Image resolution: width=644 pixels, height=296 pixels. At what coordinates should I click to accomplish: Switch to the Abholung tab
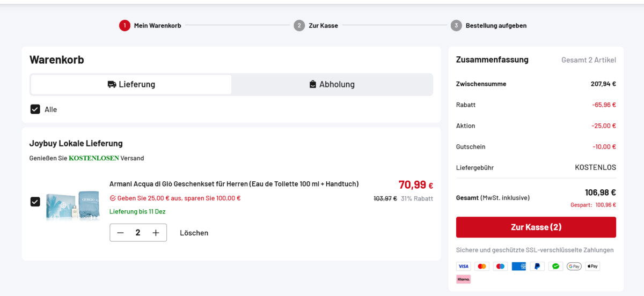pyautogui.click(x=332, y=85)
